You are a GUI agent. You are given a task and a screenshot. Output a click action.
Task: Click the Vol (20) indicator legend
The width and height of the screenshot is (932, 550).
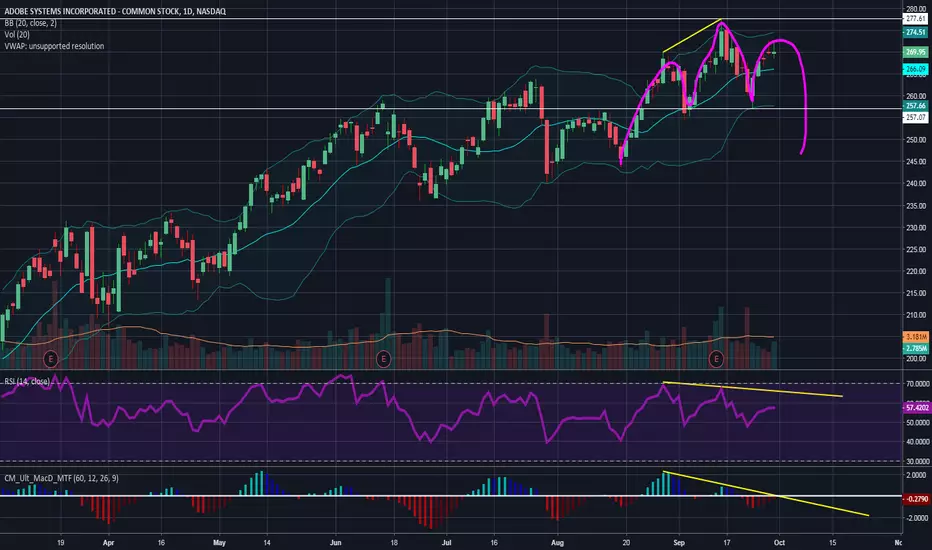pyautogui.click(x=17, y=34)
